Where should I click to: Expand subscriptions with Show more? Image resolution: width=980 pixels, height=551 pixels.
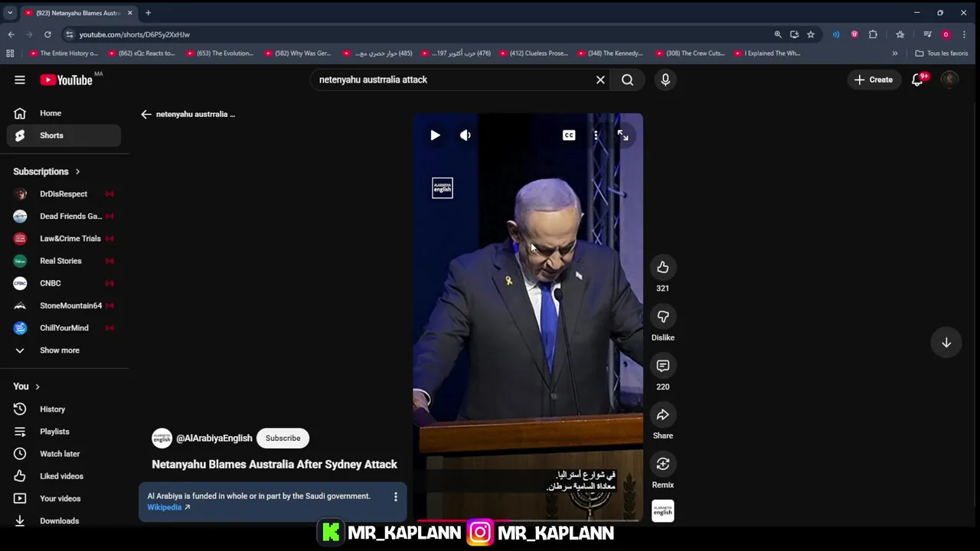click(x=64, y=350)
